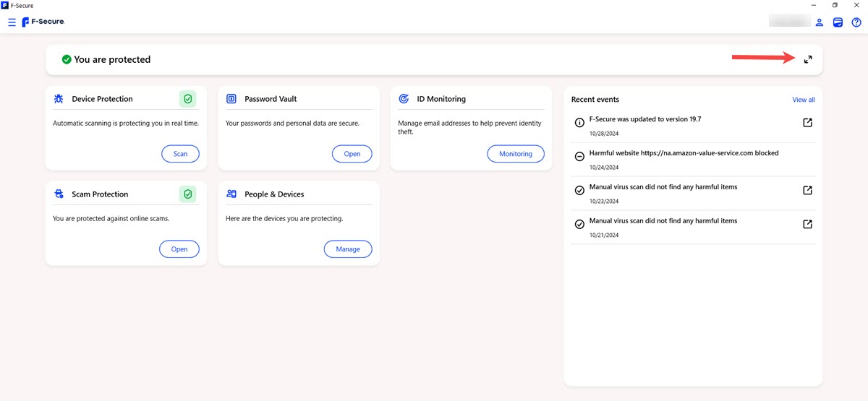This screenshot has height=401, width=868.
Task: Click the Device Protection green shield icon
Action: (187, 99)
